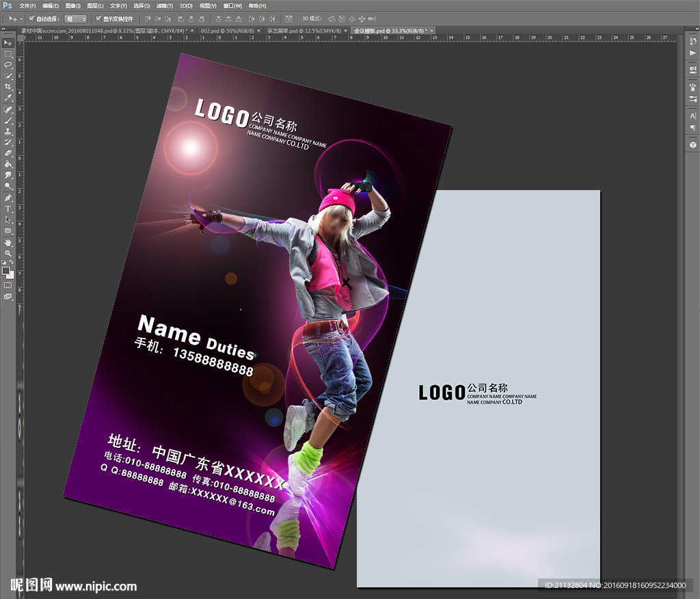Screen dimensions: 700x599
Task: Activate 3D rotate mode icon
Action: tap(332, 18)
